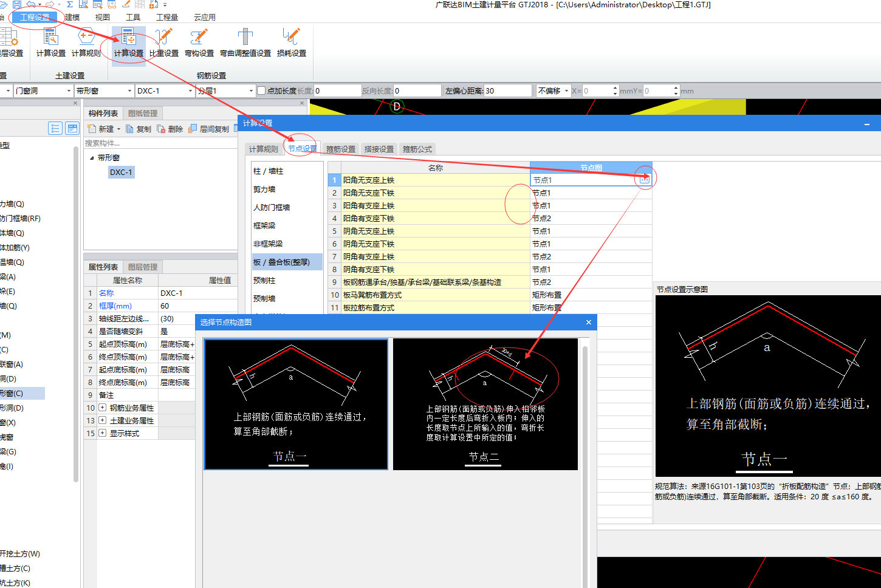
Task: Open 钢筋设置 group's highlighted 计算设置 icon
Action: coord(129,37)
